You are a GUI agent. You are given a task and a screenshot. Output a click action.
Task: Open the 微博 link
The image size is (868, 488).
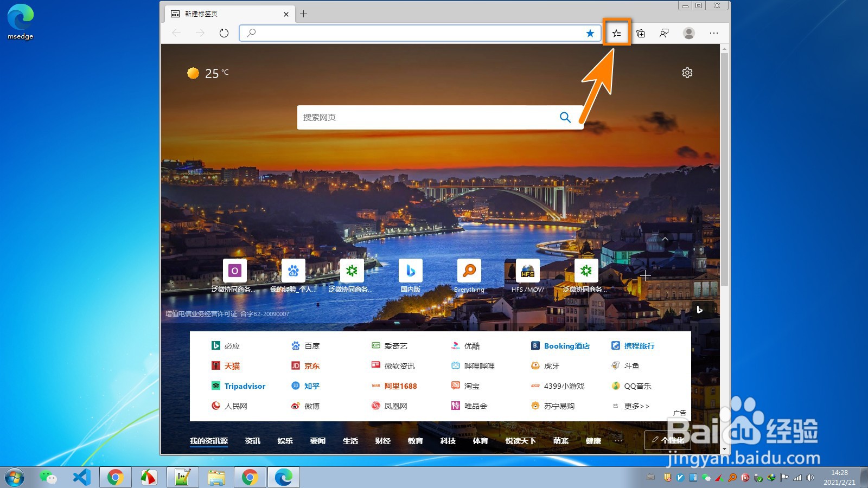point(305,406)
